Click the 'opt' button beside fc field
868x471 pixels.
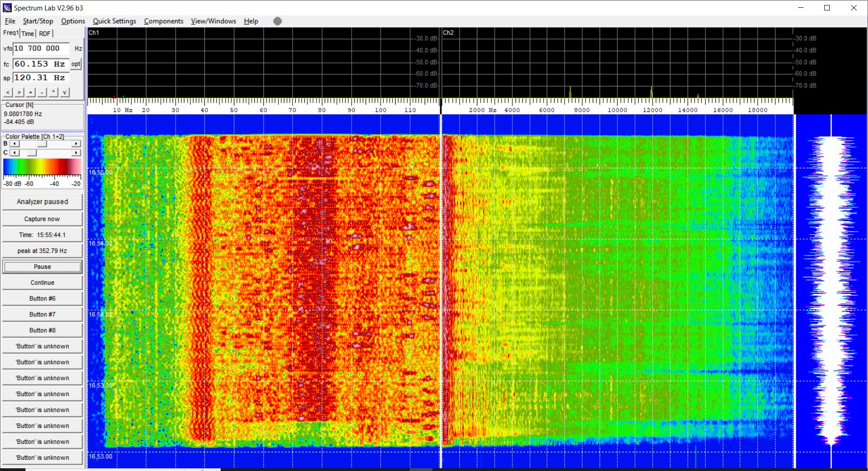point(76,64)
